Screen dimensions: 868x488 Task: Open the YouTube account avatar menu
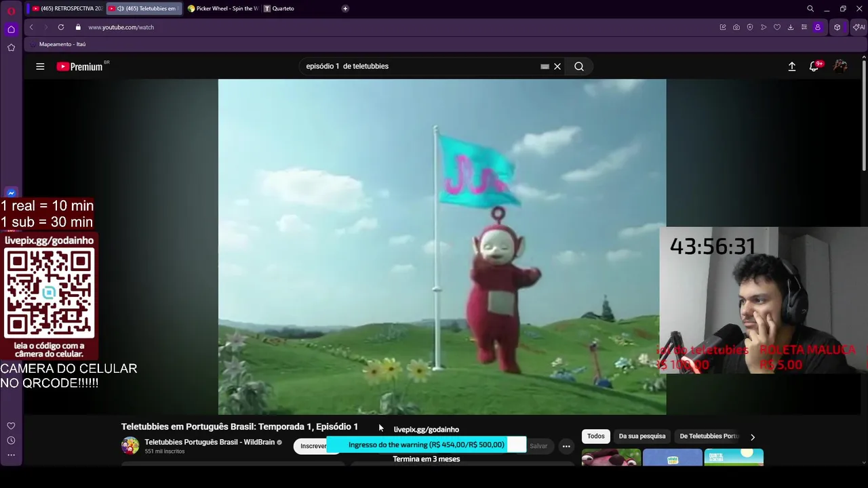pyautogui.click(x=840, y=66)
